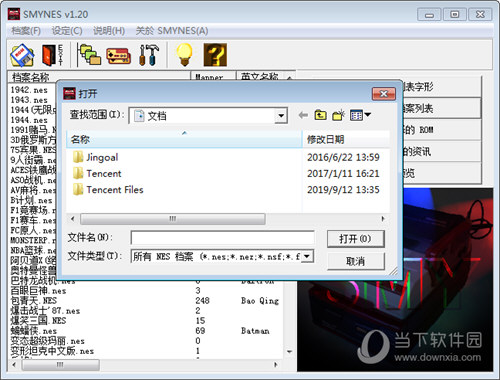Select 变形坦克中文版.nes in the ROM list
500x380 pixels.
[52, 351]
